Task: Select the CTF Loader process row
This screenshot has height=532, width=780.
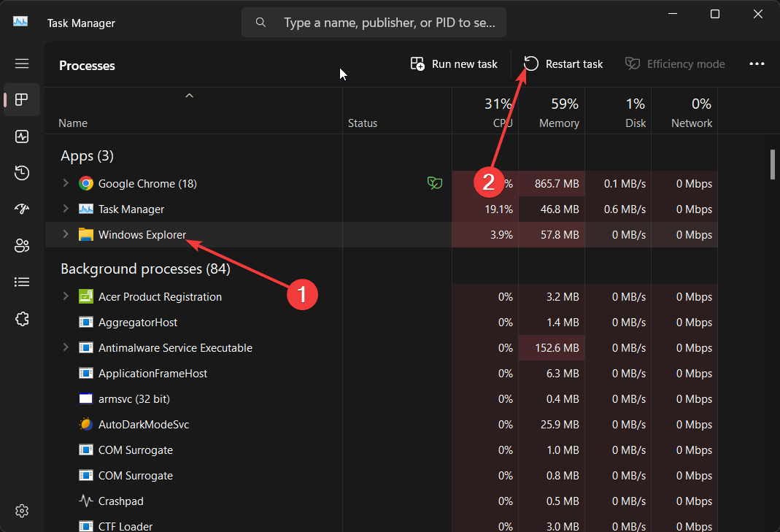Action: [381, 525]
